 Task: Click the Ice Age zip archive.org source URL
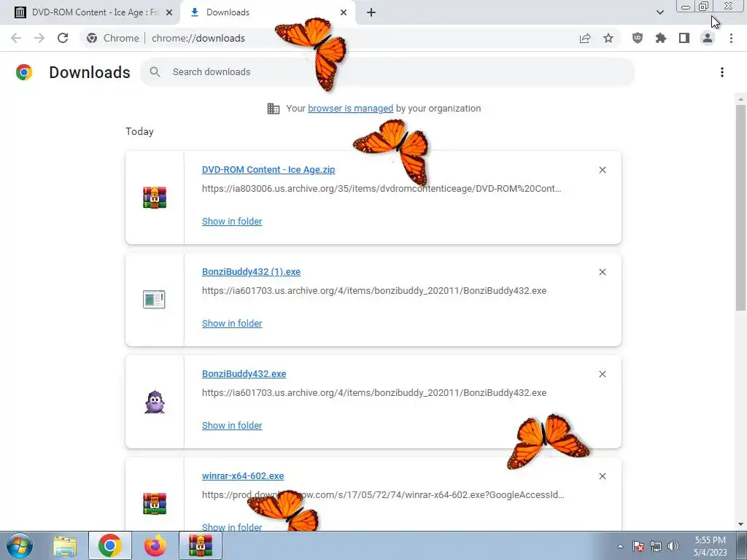click(x=382, y=189)
